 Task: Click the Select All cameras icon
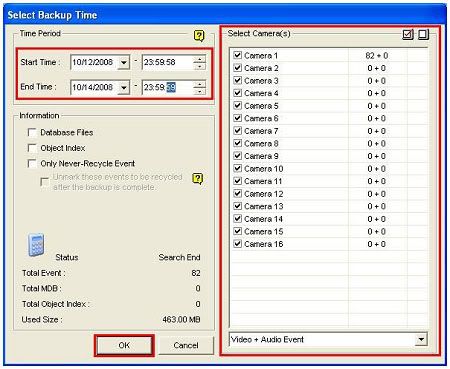(x=408, y=34)
